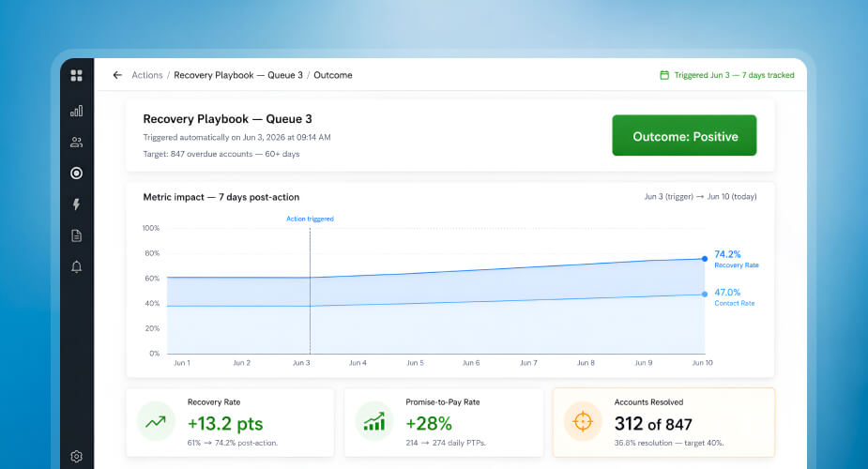Click the Jun 3 x-axis label

tap(301, 363)
